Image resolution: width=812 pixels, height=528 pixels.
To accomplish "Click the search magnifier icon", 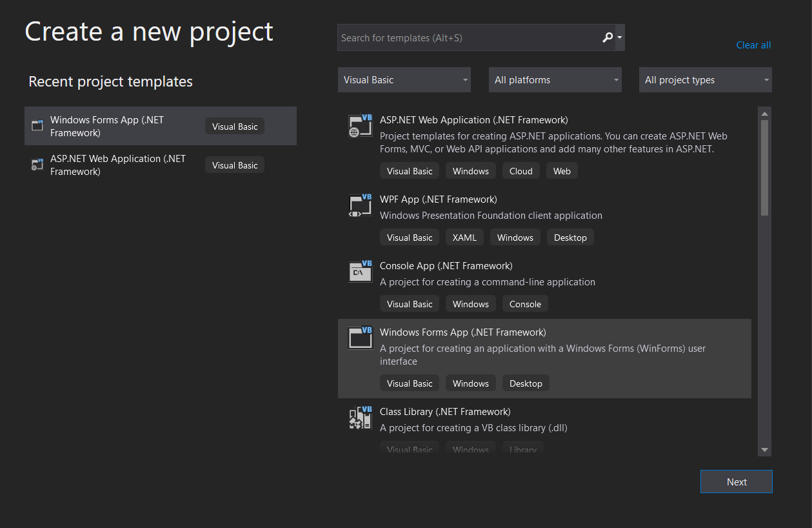I will pos(606,37).
